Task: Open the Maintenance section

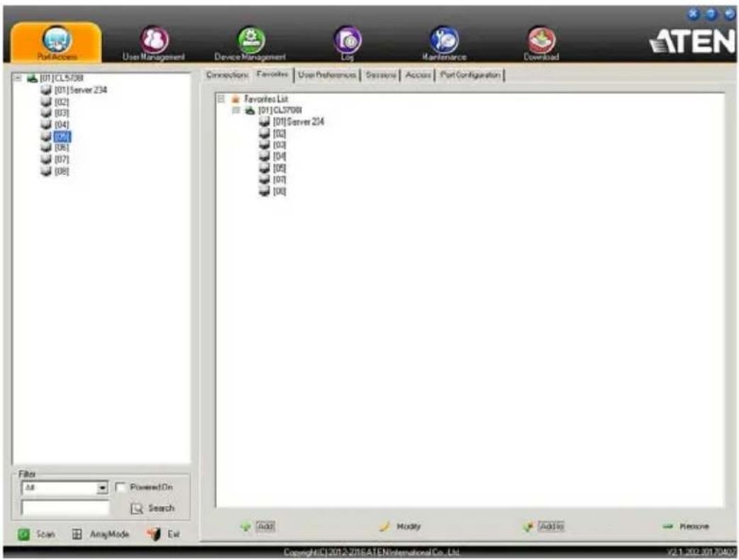Action: click(x=444, y=43)
